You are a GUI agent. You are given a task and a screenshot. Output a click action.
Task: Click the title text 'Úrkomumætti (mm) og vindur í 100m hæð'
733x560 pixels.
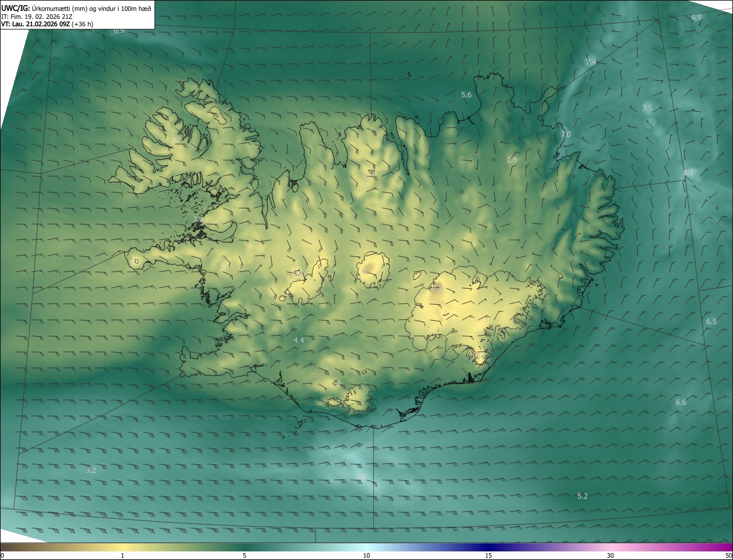(x=91, y=8)
